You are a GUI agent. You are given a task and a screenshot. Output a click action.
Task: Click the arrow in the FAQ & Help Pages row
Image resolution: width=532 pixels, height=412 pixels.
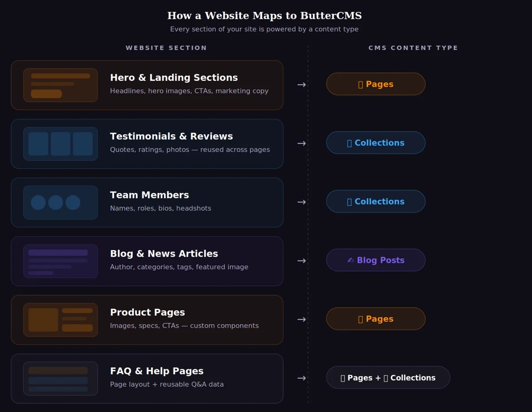point(301,378)
